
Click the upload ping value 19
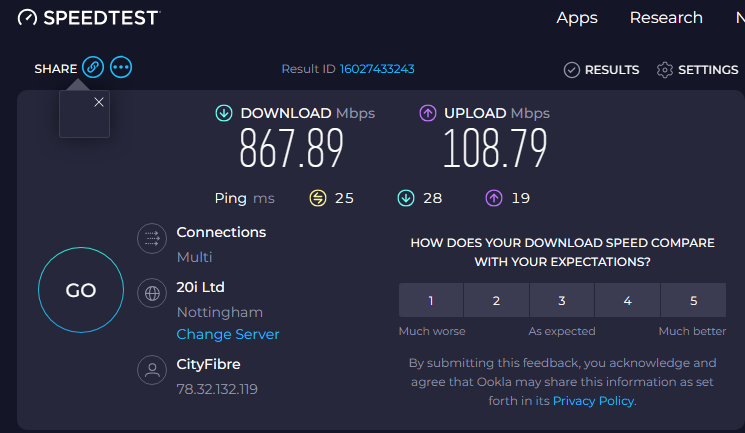521,198
